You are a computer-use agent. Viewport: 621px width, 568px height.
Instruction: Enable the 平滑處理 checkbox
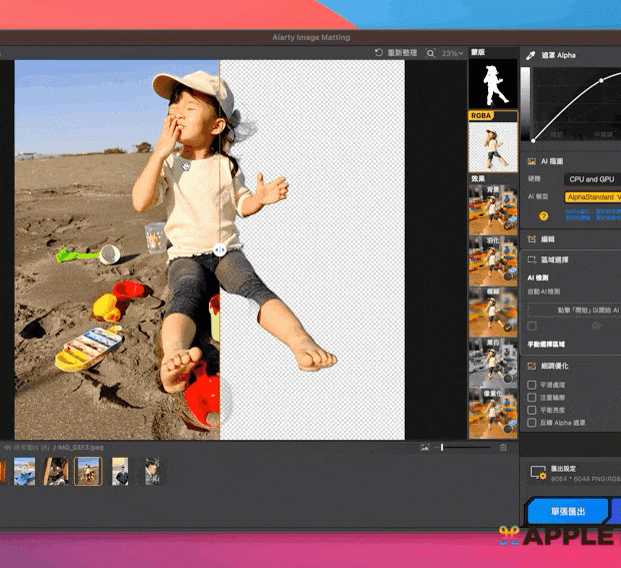click(x=532, y=384)
